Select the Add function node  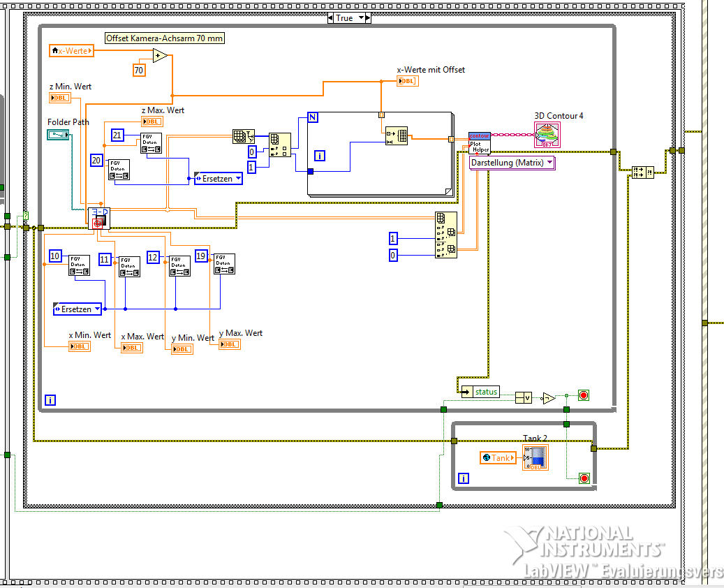pyautogui.click(x=160, y=56)
